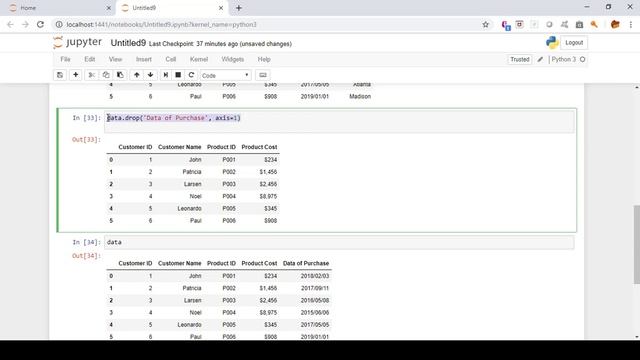The height and width of the screenshot is (360, 640).
Task: Restart the kernel with the circular arrow icon
Action: 191,75
